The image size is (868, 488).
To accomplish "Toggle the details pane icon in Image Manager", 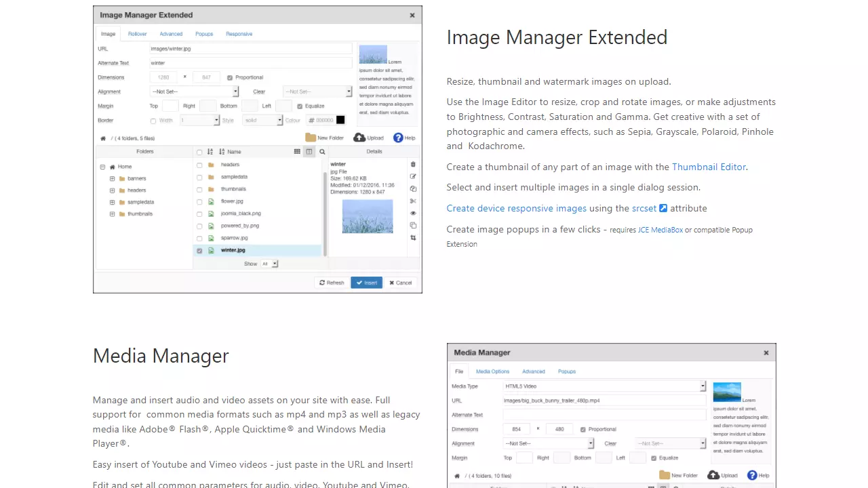I will click(x=309, y=152).
